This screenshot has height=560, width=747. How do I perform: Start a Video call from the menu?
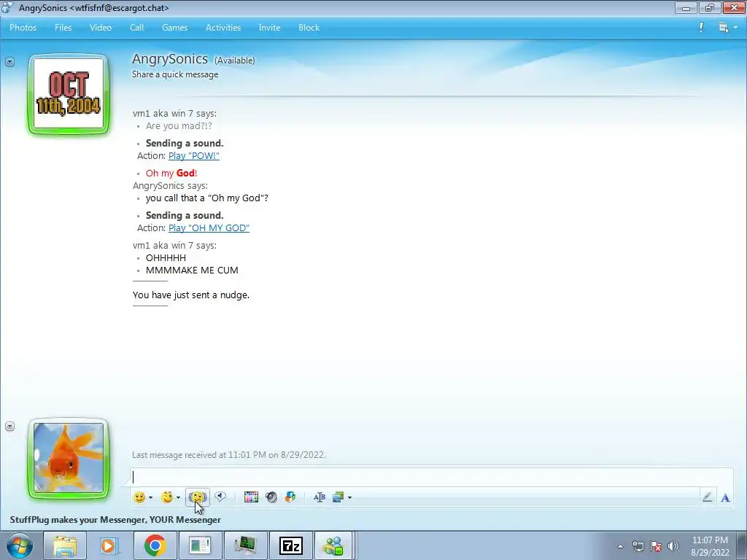[x=101, y=28]
